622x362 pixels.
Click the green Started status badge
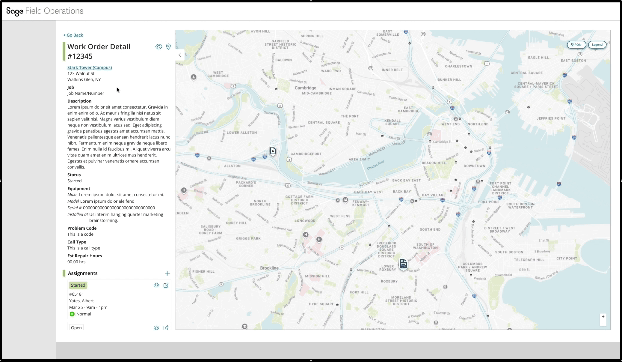[x=77, y=285]
